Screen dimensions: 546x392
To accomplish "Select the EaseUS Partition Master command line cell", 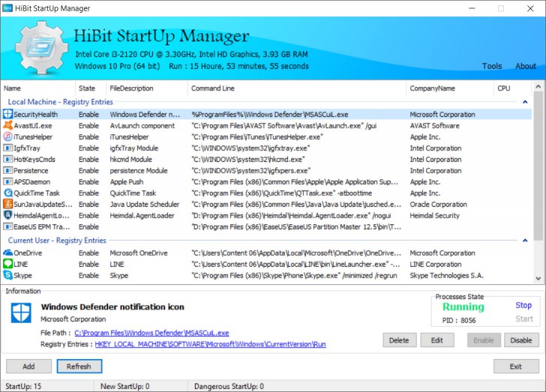I will [296, 226].
